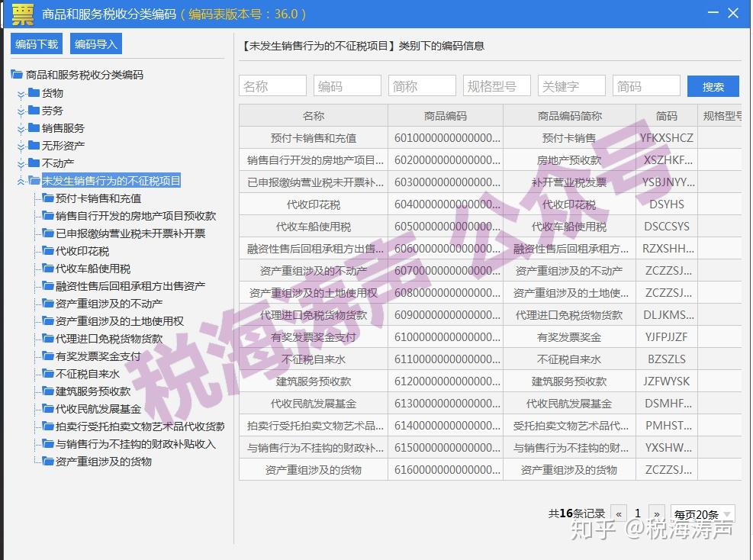Select 销售自行开发的房地产项目预收款 tree item

pos(136,216)
